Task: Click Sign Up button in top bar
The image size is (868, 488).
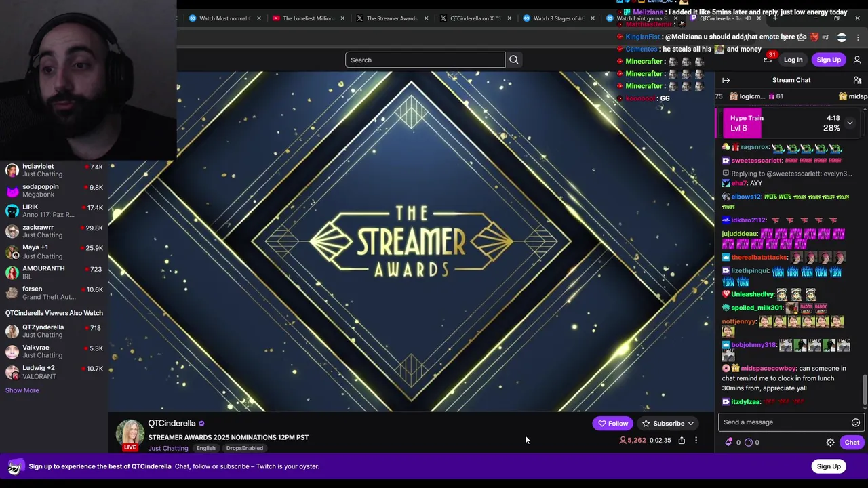Action: (x=829, y=60)
